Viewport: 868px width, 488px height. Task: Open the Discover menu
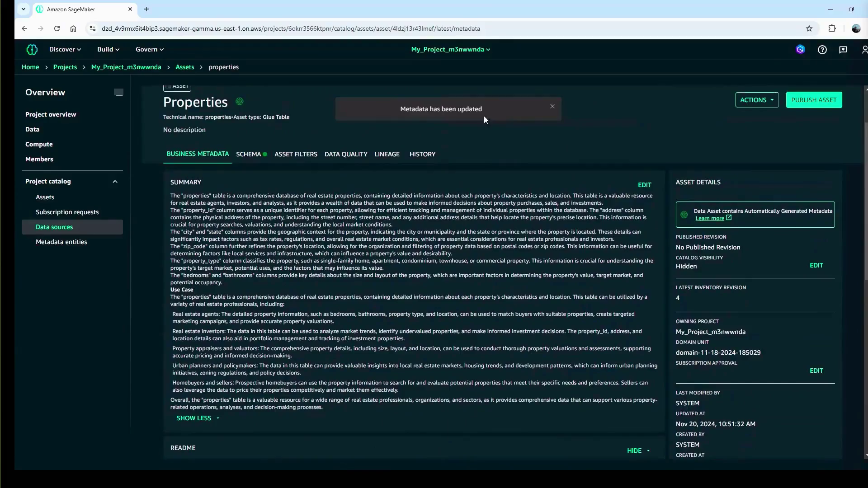65,49
